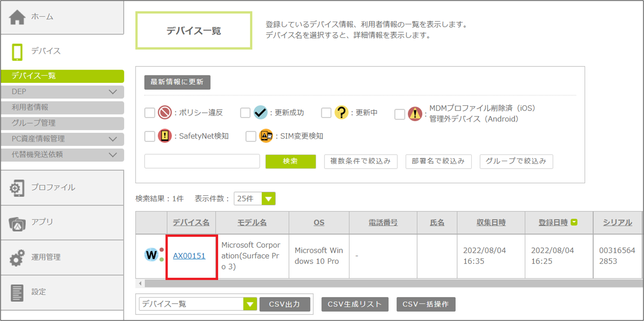Select グループ管理 in the sidebar menu
644x321 pixels.
click(62, 123)
